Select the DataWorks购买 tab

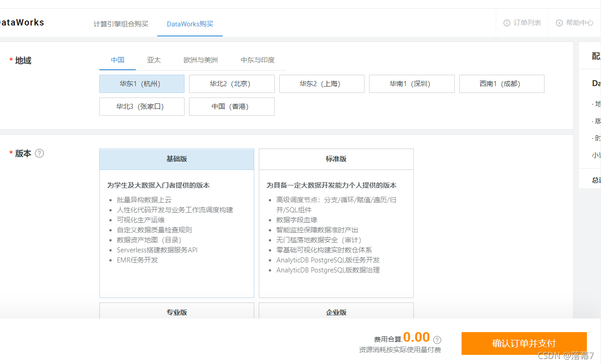pos(190,24)
